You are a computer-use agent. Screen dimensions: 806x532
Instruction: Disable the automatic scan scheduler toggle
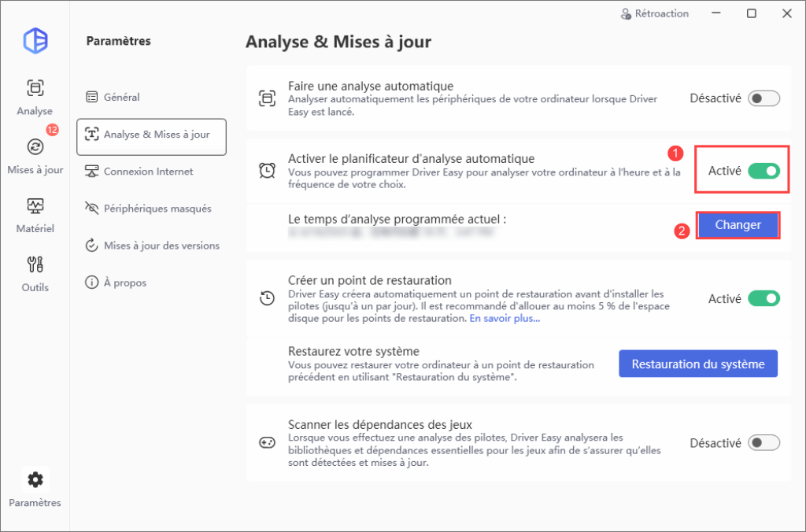click(x=763, y=171)
